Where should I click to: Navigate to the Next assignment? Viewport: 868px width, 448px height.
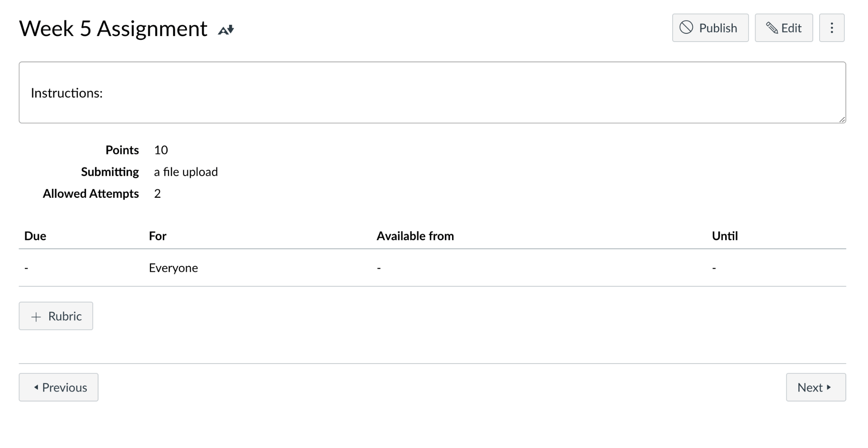click(815, 387)
